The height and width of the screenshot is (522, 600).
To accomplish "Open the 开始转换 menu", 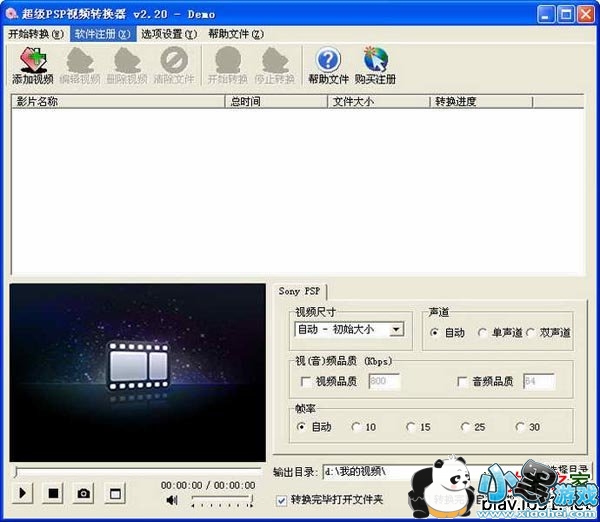I will click(36, 34).
